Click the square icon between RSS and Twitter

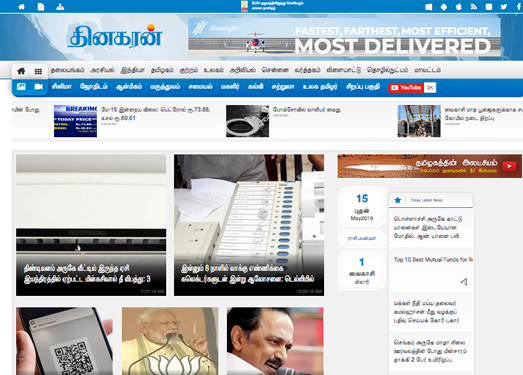[489, 7]
